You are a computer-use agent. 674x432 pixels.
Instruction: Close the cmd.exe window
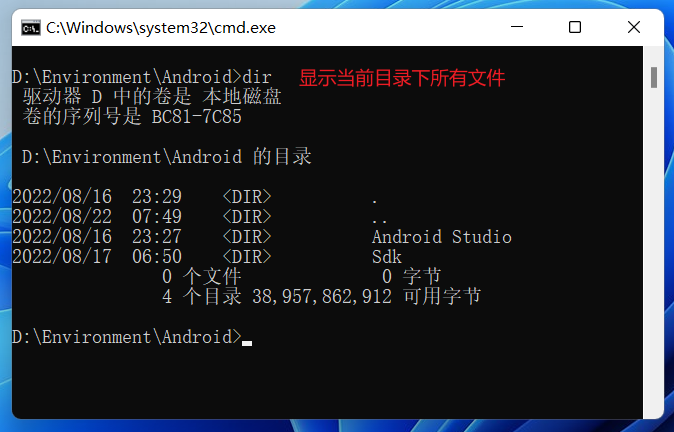coord(634,27)
